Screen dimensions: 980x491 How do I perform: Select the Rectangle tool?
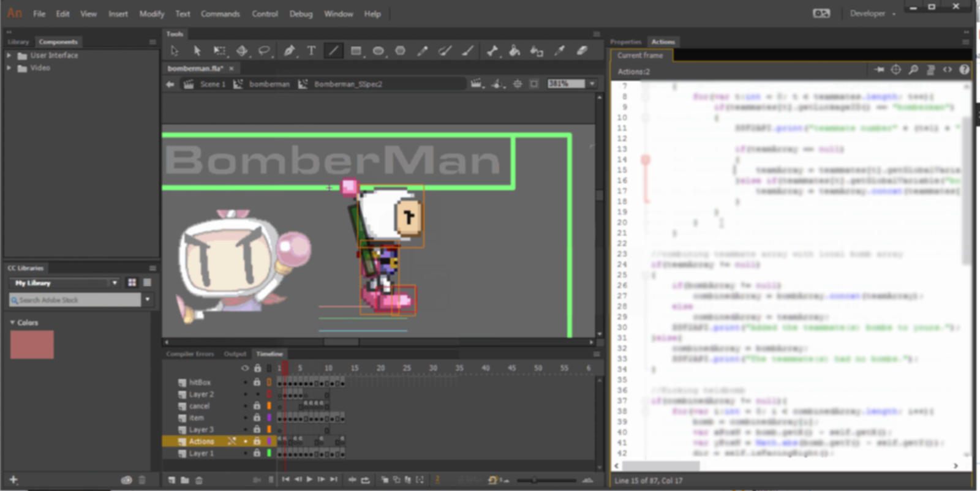click(x=356, y=51)
